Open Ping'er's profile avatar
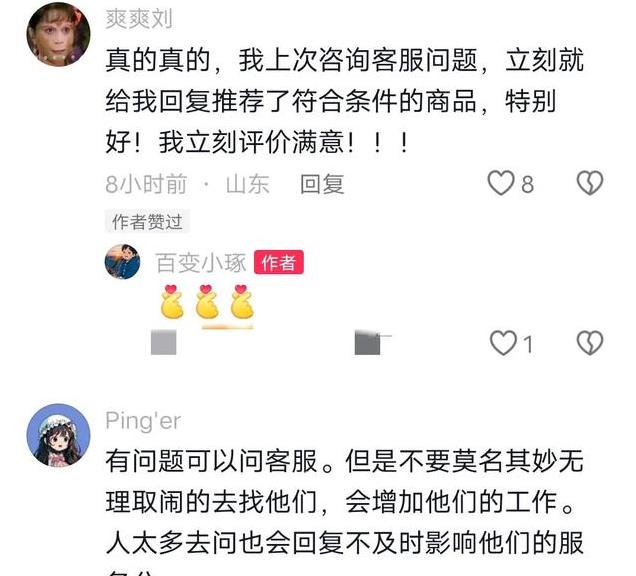 coord(58,435)
